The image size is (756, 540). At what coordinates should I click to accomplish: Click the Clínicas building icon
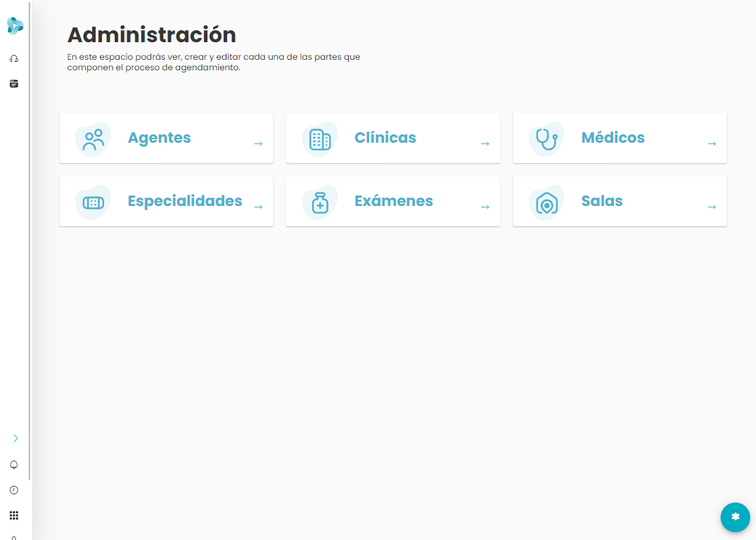pyautogui.click(x=320, y=139)
